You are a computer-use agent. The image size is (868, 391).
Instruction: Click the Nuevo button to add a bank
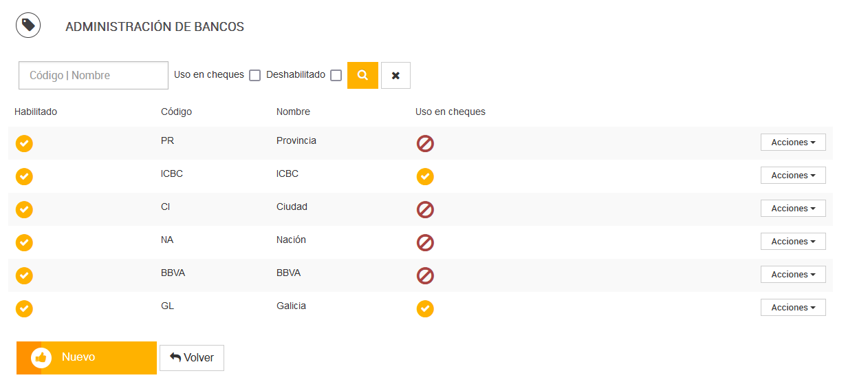coord(87,358)
